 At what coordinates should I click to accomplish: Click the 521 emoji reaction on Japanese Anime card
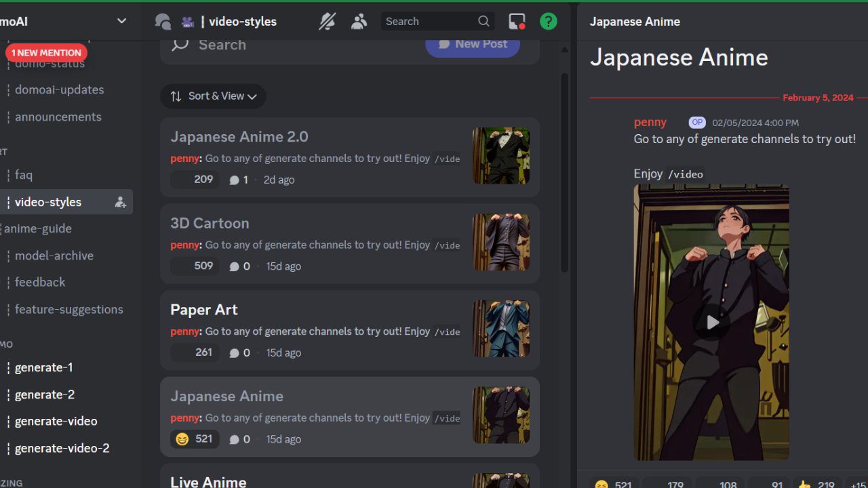point(195,439)
